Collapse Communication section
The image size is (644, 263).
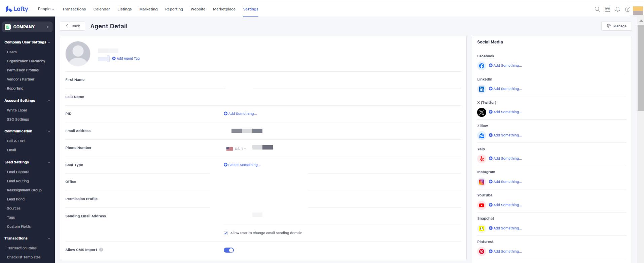click(49, 131)
